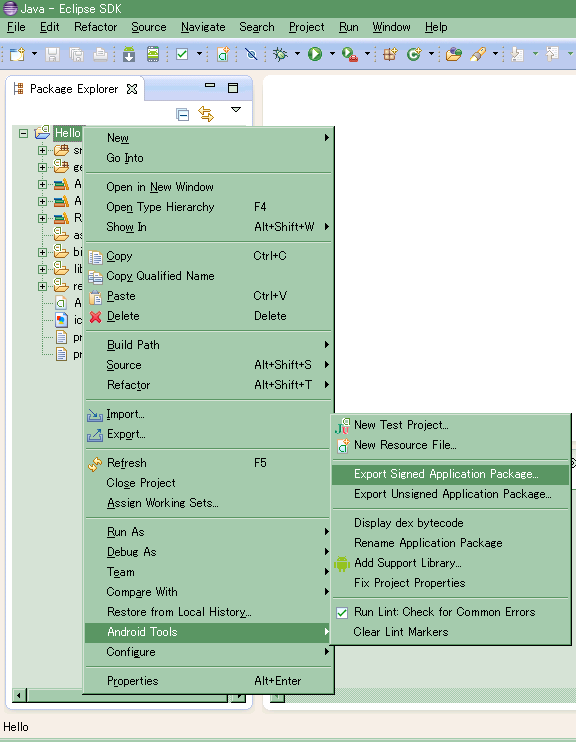This screenshot has height=742, width=576.
Task: Choose Display dex bytecode
Action: (451, 523)
